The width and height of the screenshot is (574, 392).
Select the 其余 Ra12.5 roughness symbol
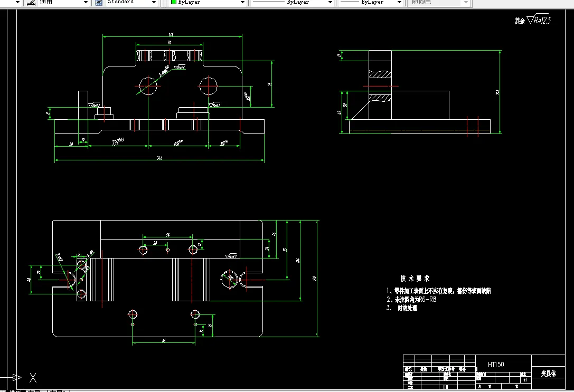533,20
